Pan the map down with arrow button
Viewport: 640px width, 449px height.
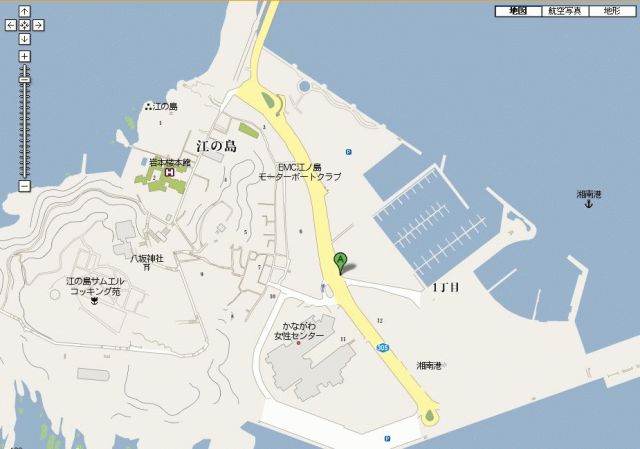[x=24, y=39]
